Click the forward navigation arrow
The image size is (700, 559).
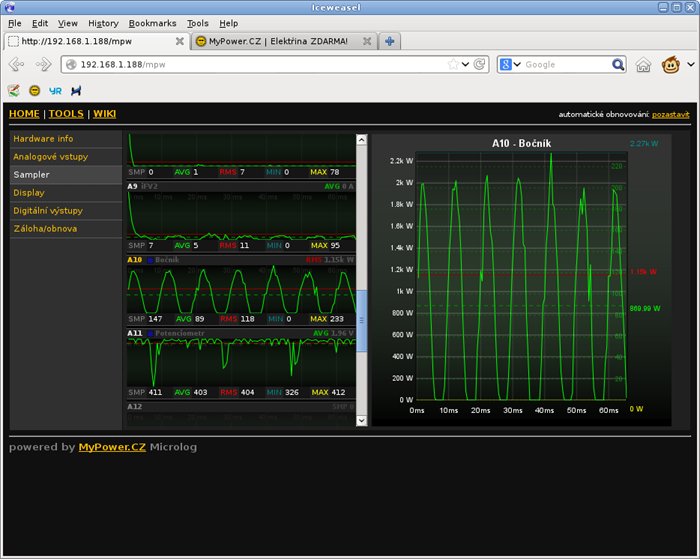point(43,65)
